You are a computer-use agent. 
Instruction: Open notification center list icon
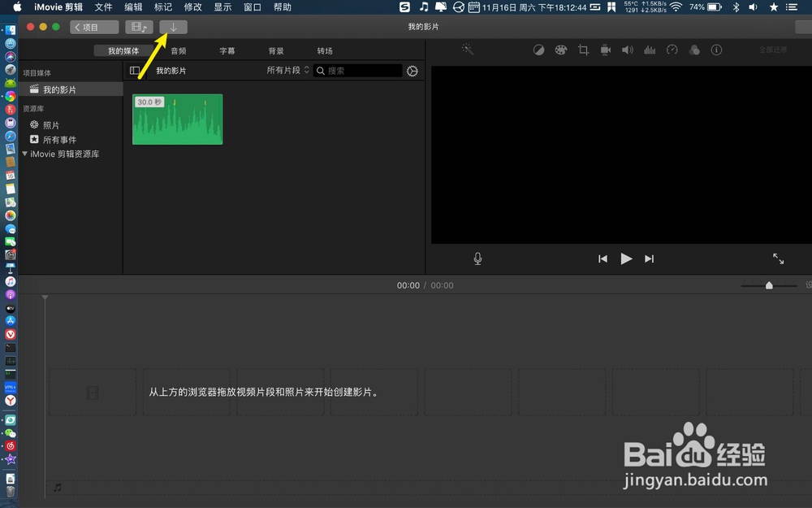[791, 7]
